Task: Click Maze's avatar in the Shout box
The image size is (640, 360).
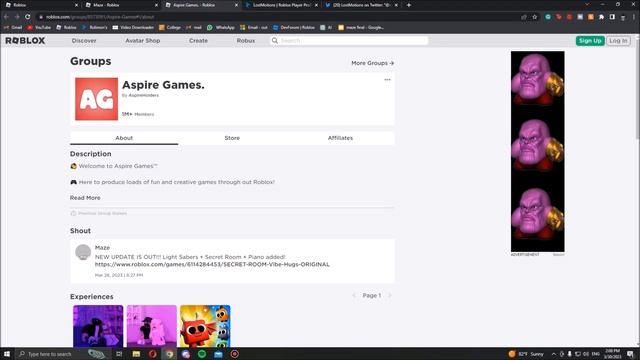Action: 83,252
